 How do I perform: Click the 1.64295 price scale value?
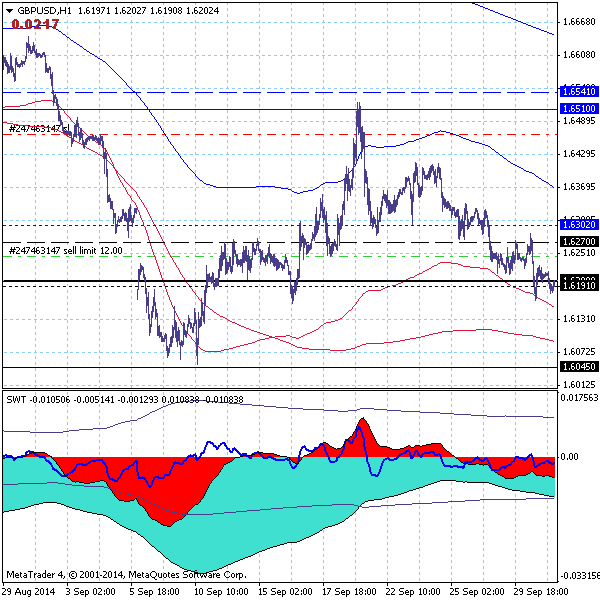[x=579, y=154]
